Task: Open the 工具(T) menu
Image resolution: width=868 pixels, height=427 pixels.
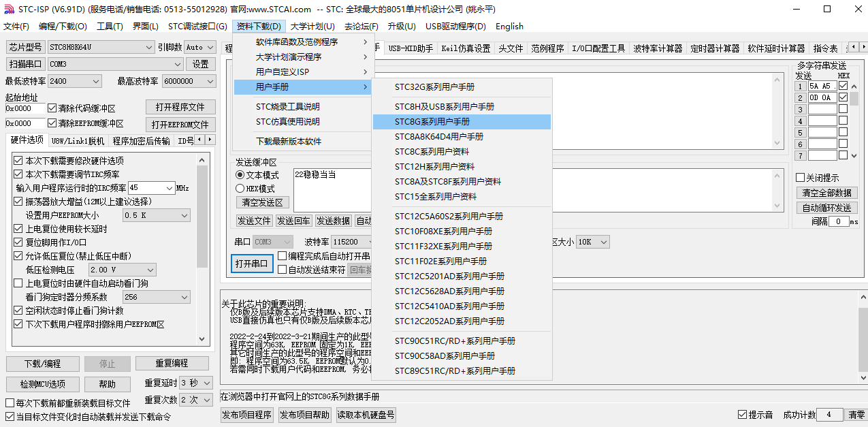Action: pyautogui.click(x=110, y=27)
